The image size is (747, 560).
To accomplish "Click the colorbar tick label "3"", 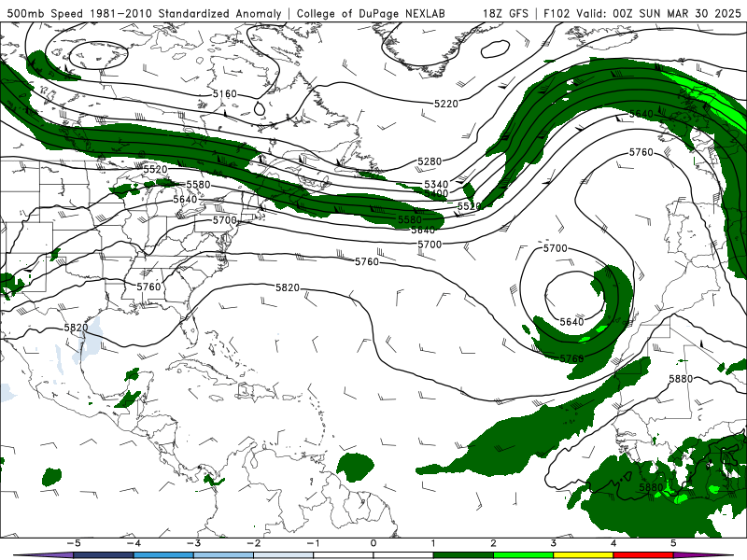I will click(x=554, y=543).
